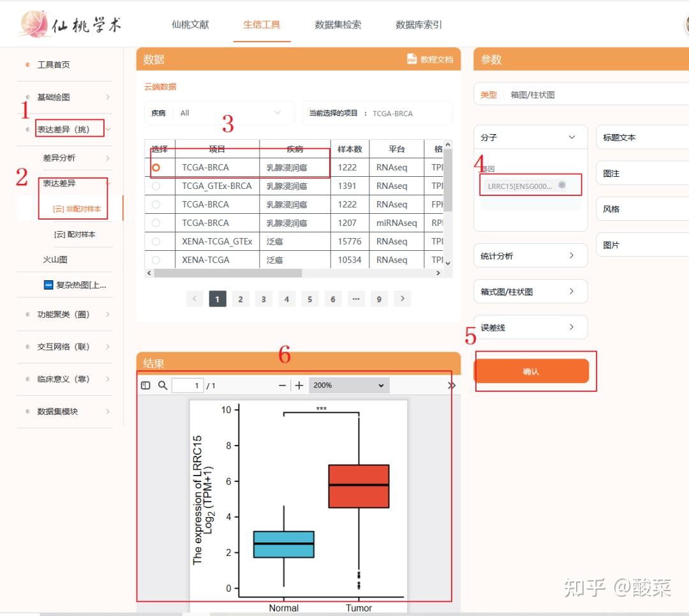Remove the LRRC15 gene tag
Viewport: 689px width, 616px height.
coord(561,185)
